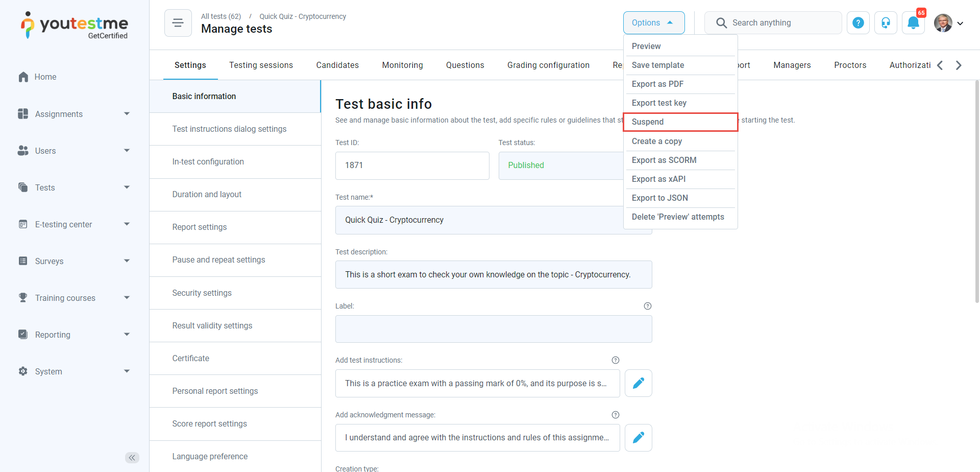Image resolution: width=980 pixels, height=472 pixels.
Task: Collapse the sidebar with double-arrow icon
Action: pos(132,458)
